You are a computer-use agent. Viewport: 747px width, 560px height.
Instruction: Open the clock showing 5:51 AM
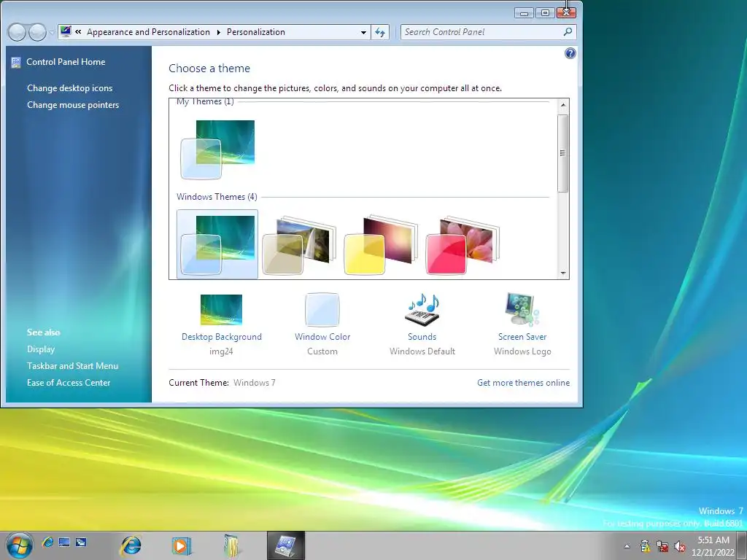point(713,546)
